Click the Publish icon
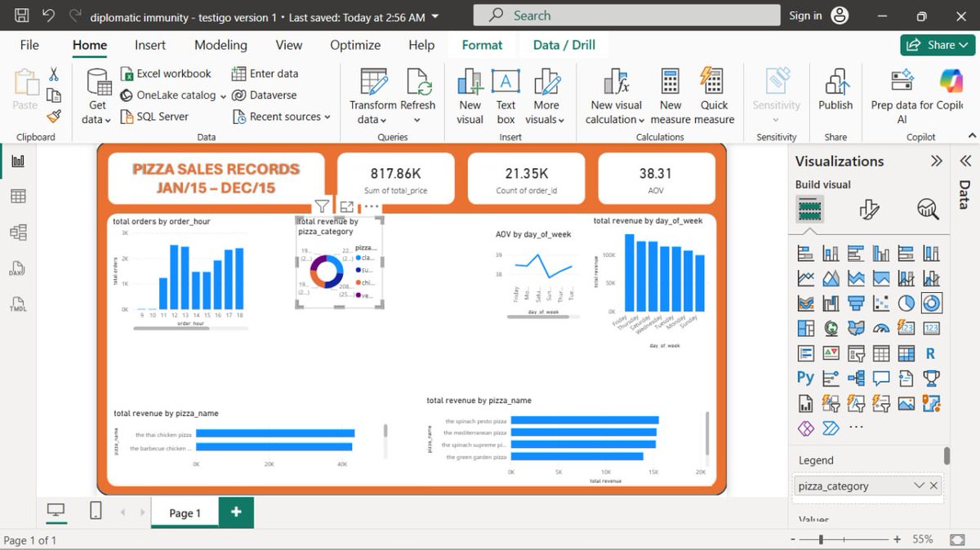The height and width of the screenshot is (550, 980). point(835,90)
